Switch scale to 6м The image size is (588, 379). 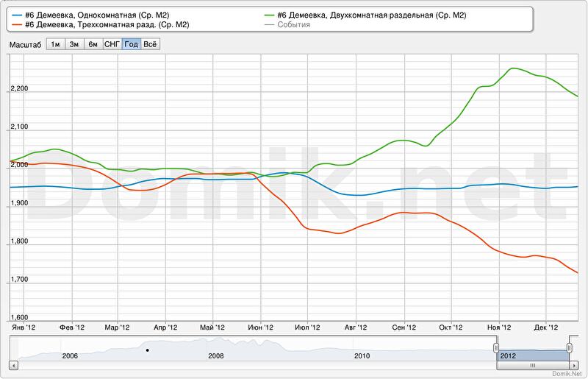pyautogui.click(x=93, y=44)
